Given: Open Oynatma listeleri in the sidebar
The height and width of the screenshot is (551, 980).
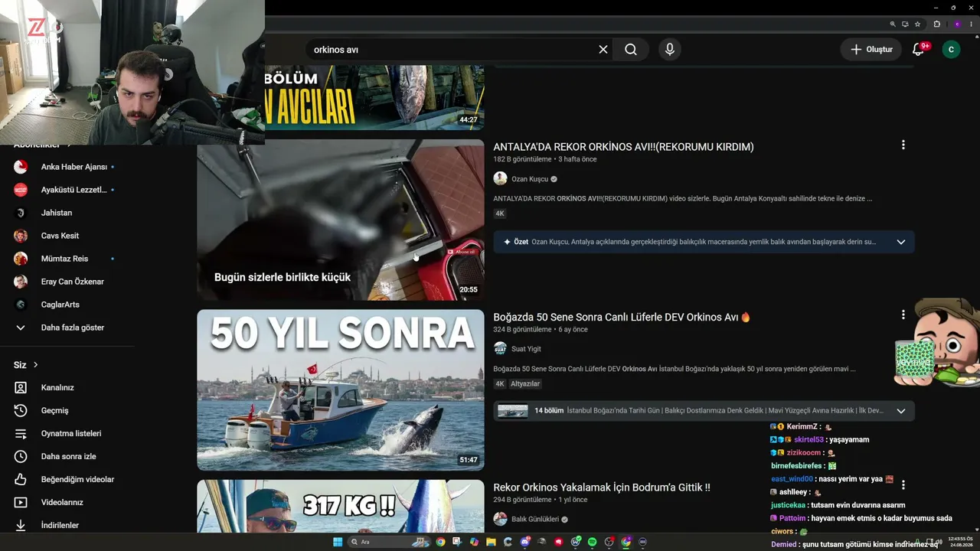Looking at the screenshot, I should tap(67, 433).
